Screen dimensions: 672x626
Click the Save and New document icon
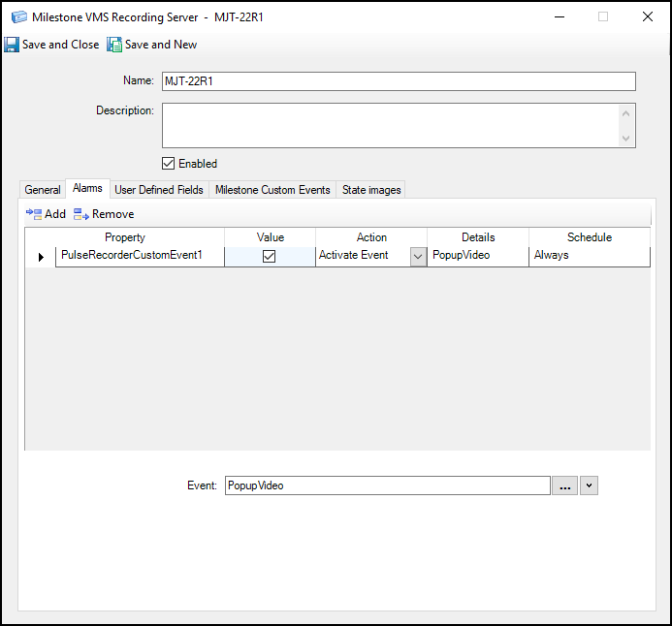click(114, 45)
